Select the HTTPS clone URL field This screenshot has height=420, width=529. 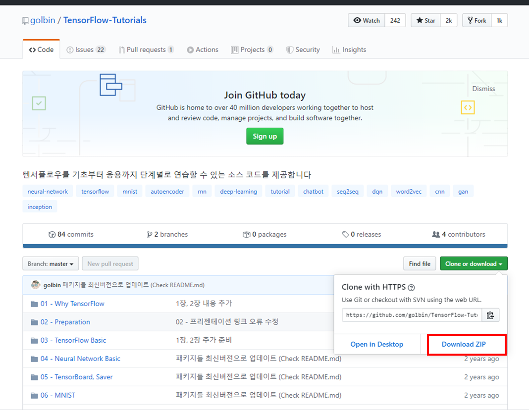tap(412, 315)
